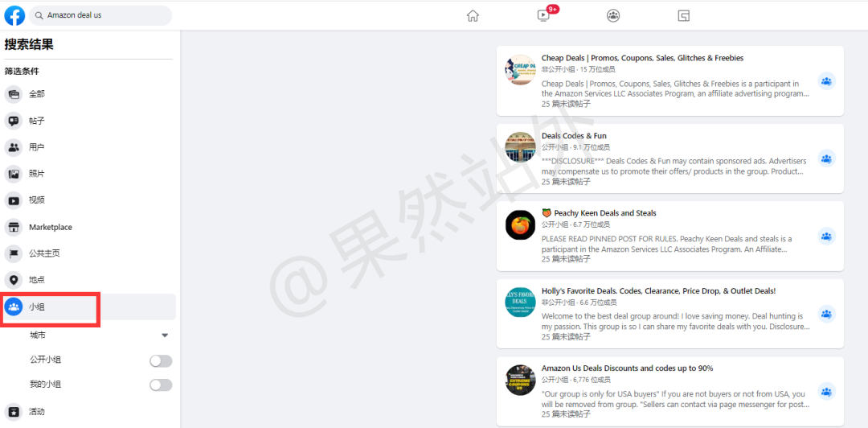Select the 全部 filter icon

point(14,94)
